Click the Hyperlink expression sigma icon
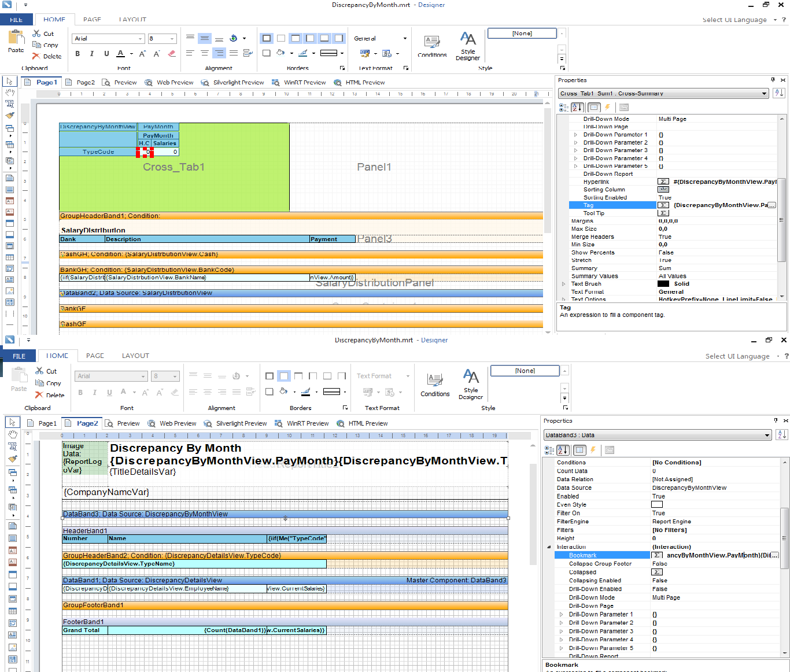The width and height of the screenshot is (790, 672). 663,182
